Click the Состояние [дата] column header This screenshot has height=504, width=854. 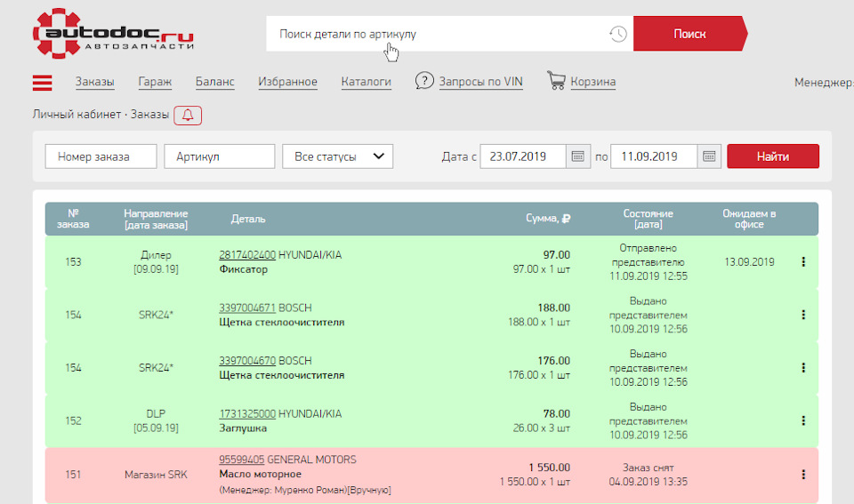[x=649, y=219]
